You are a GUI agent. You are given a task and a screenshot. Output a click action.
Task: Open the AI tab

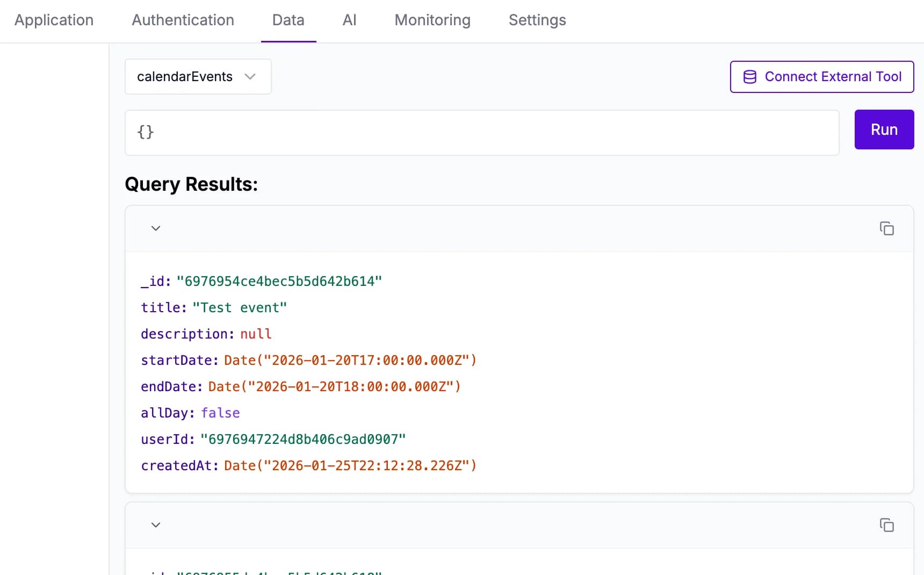350,20
